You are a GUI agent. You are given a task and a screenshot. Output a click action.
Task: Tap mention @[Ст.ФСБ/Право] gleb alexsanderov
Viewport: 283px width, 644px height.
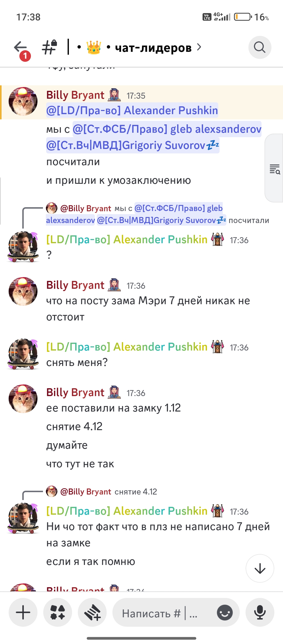pyautogui.click(x=167, y=129)
